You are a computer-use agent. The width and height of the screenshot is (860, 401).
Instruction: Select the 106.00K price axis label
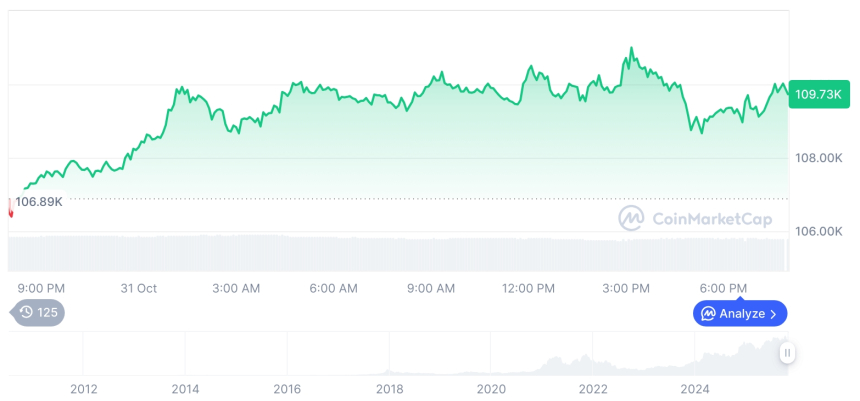[817, 231]
